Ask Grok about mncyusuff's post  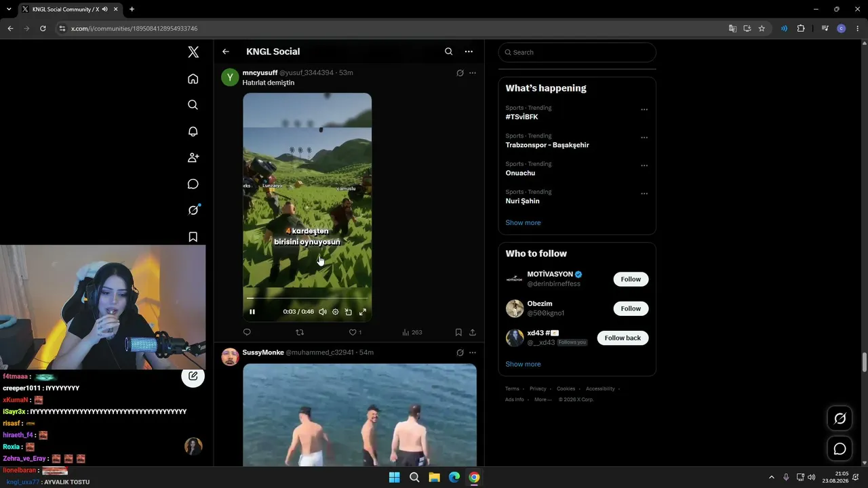[x=460, y=73]
